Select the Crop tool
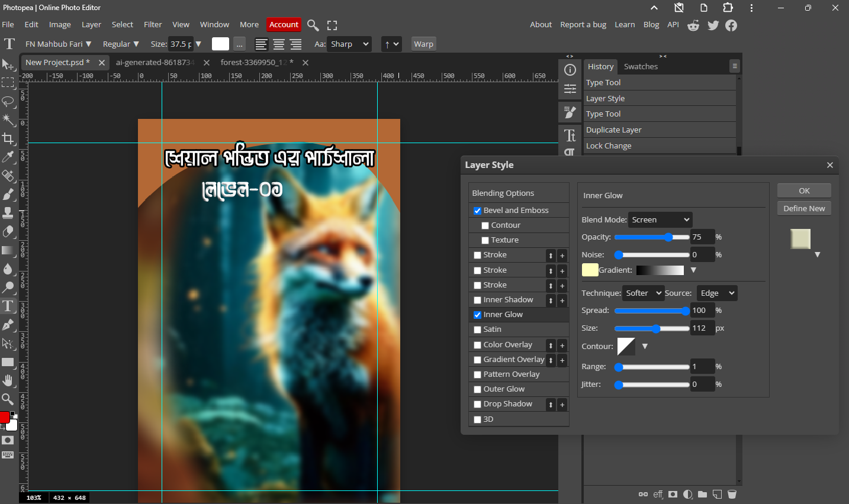 8,138
